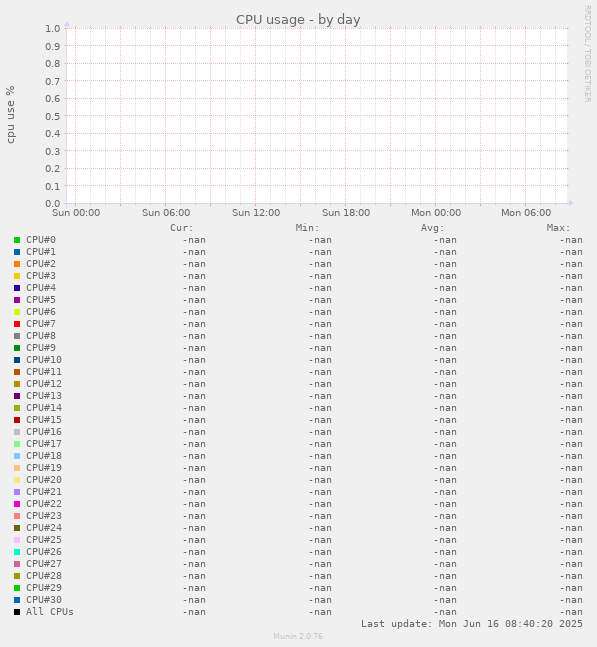
Task: Click the CPU#21 legend label
Action: pos(44,492)
